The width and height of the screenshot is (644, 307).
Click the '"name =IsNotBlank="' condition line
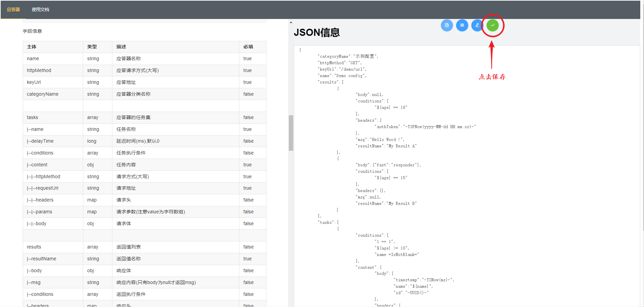(397, 255)
